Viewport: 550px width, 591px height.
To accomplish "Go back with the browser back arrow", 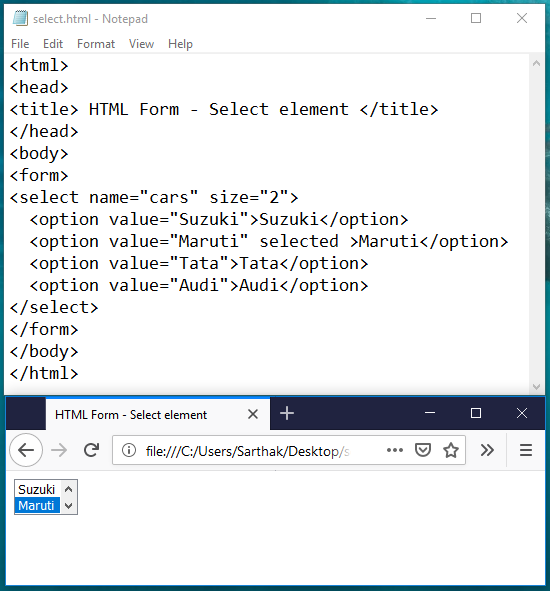I will 26,450.
